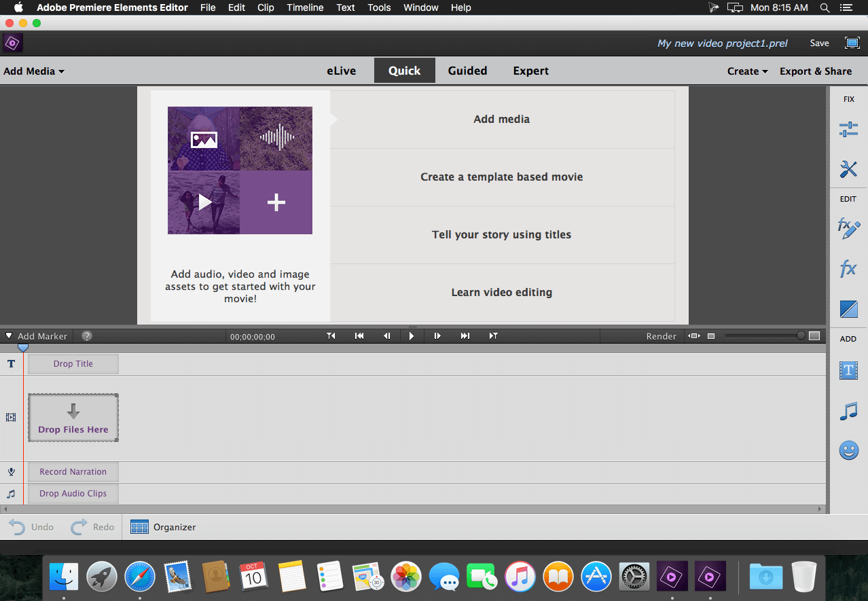The width and height of the screenshot is (868, 601).
Task: Jump to the end of the timeline
Action: (465, 335)
